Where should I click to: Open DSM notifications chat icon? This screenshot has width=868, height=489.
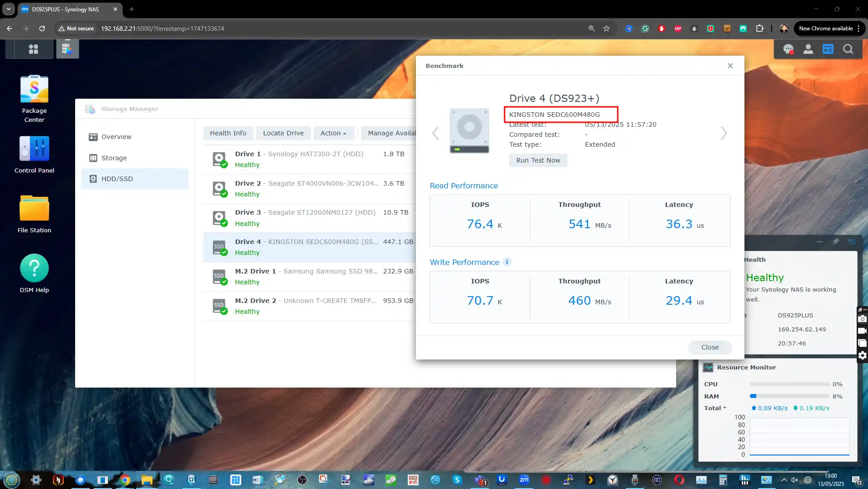[x=788, y=49]
